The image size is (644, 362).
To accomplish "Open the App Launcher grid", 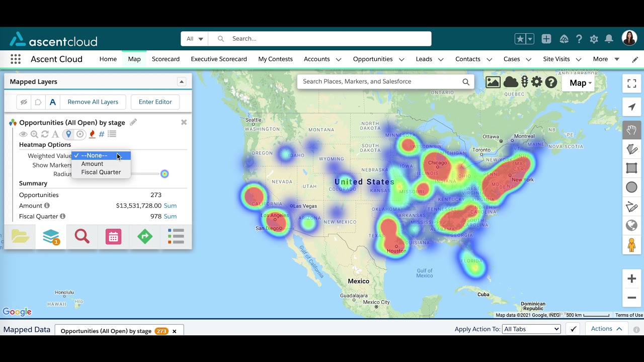I will pyautogui.click(x=16, y=59).
